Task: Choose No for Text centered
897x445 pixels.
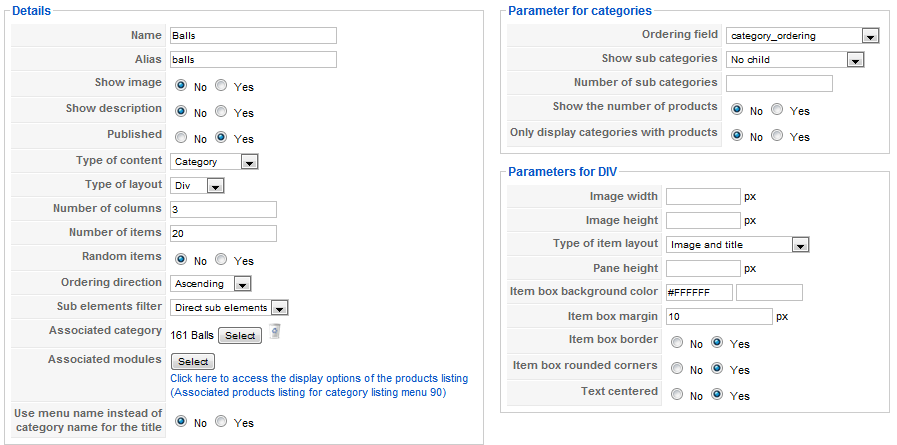Action: click(x=677, y=395)
